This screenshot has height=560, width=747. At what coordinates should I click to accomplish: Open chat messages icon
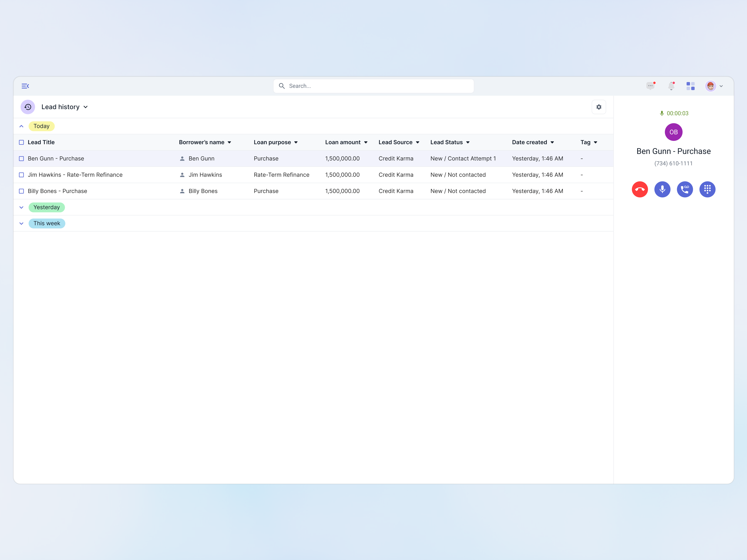pos(650,86)
